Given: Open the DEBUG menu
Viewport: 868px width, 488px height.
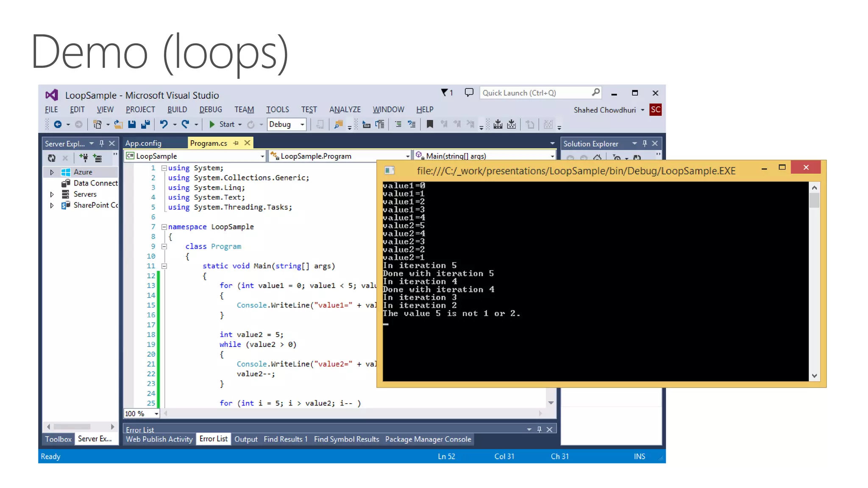Looking at the screenshot, I should 211,109.
